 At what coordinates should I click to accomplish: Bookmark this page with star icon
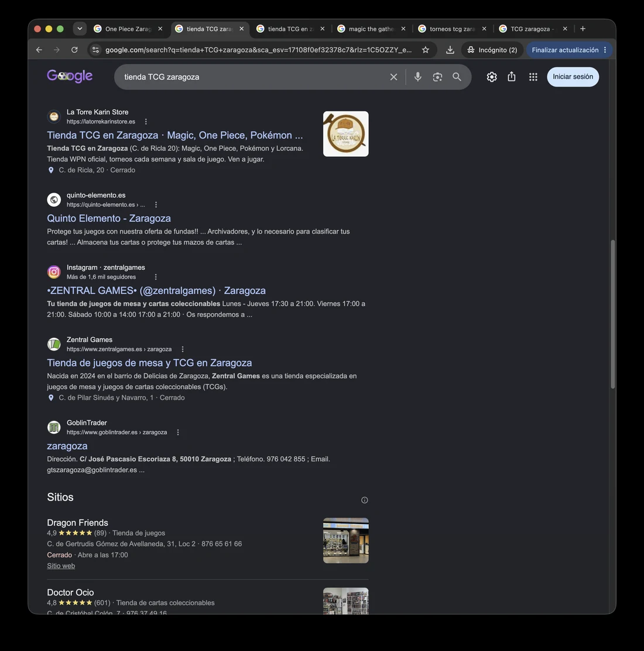pyautogui.click(x=426, y=50)
